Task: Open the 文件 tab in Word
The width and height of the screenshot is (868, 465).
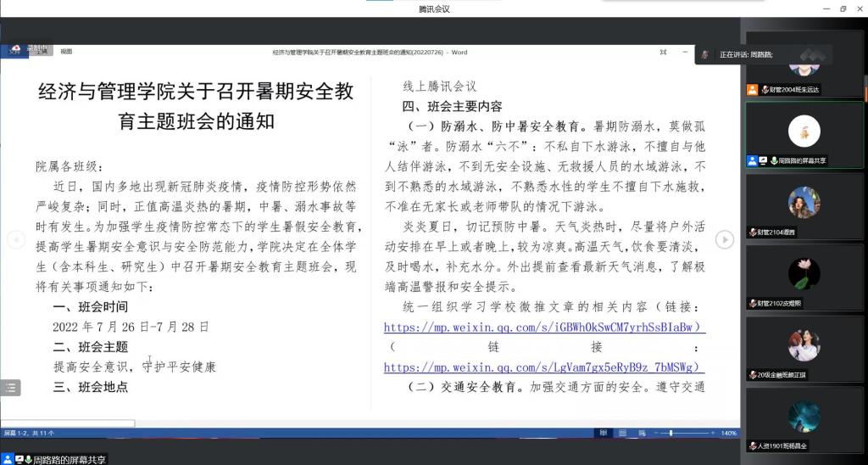Action: click(14, 52)
